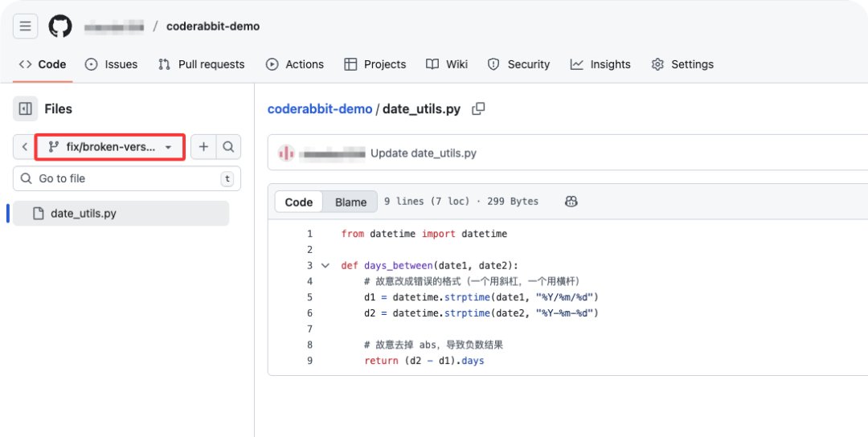Screen dimensions: 868x437
Task: Open the Update date_utils.py commit message
Action: 424,153
